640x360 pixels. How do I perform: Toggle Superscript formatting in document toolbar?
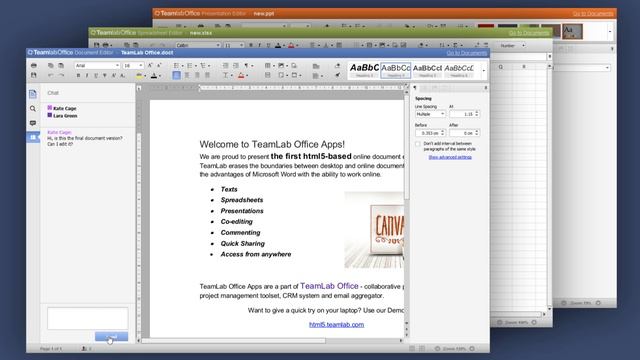tap(113, 76)
